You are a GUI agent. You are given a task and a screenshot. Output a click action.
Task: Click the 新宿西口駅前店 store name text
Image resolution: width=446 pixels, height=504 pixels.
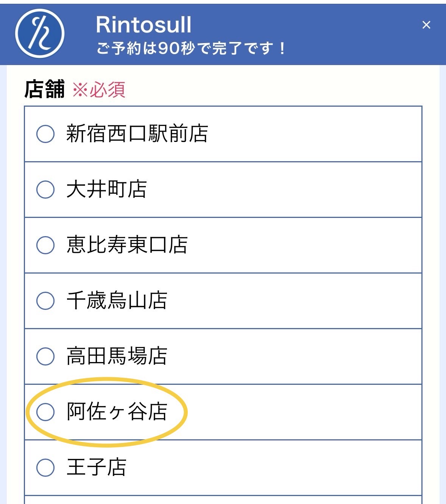[137, 134]
